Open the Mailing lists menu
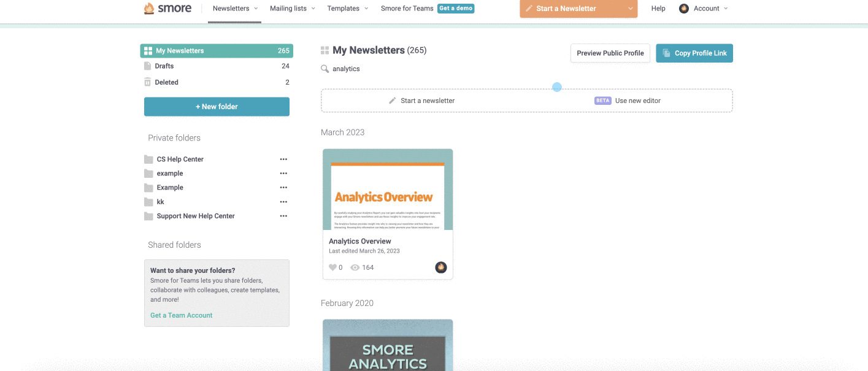Screen dimensions: 868x371 tap(292, 9)
